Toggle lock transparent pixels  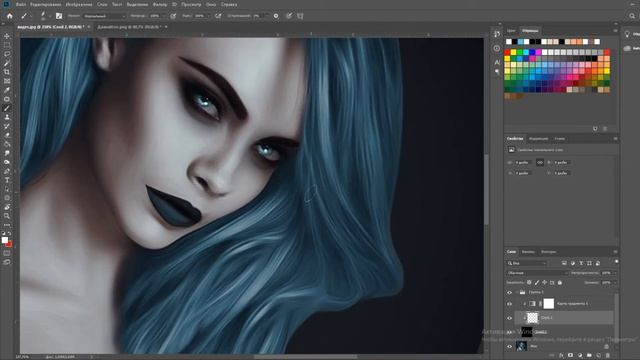[x=529, y=282]
